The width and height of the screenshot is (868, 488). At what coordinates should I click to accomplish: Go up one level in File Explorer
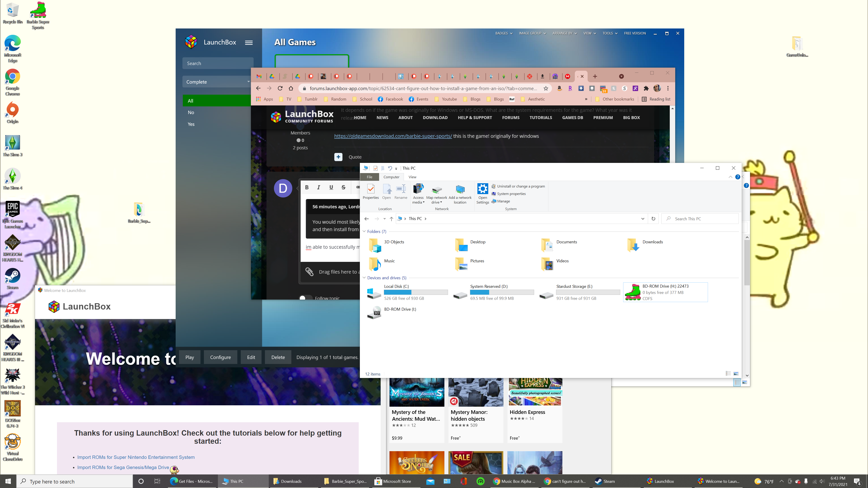click(391, 218)
